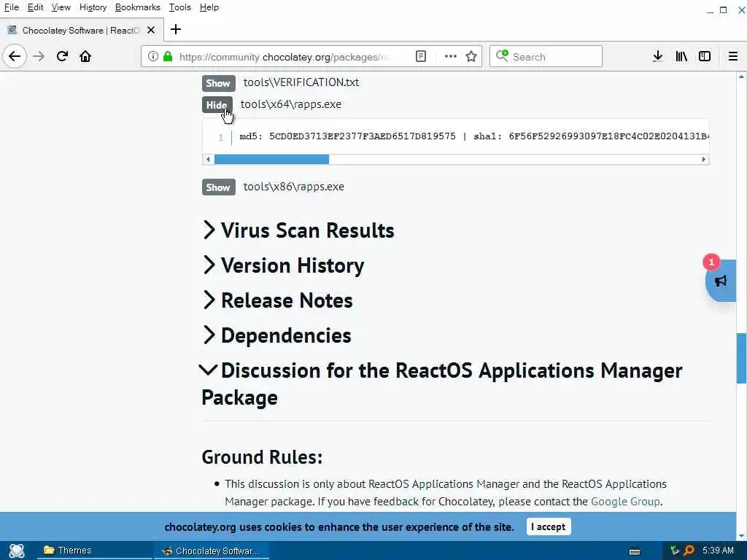
Task: Expand Virus Scan Results section
Action: coord(298,230)
